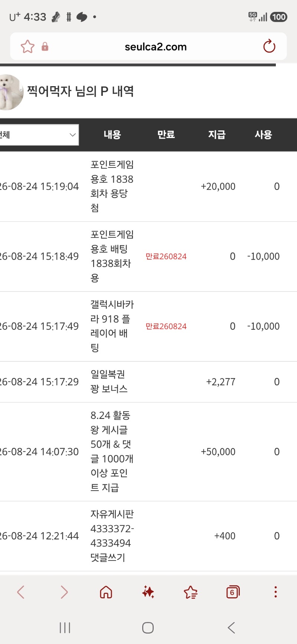
Task: Tap the lock icon for site security
Action: [45, 46]
